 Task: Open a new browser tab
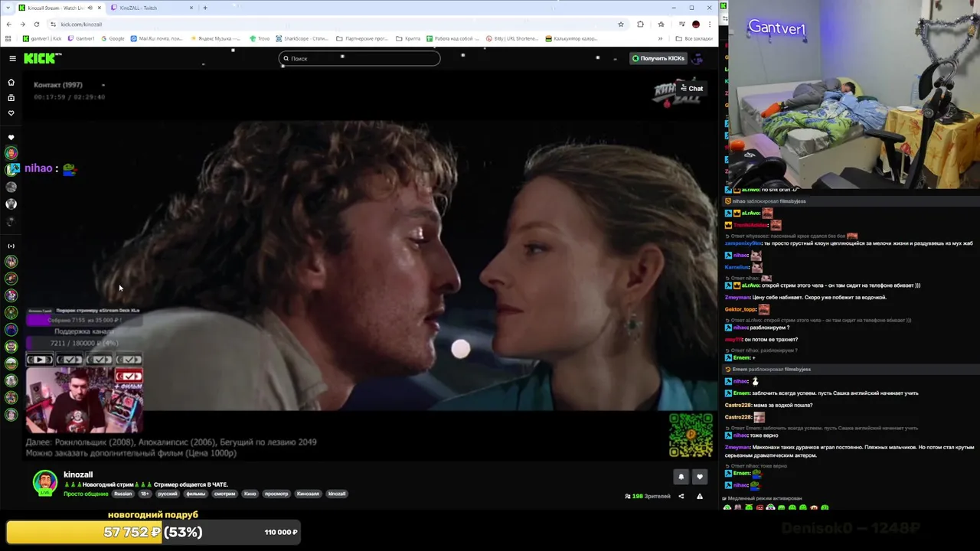point(205,8)
